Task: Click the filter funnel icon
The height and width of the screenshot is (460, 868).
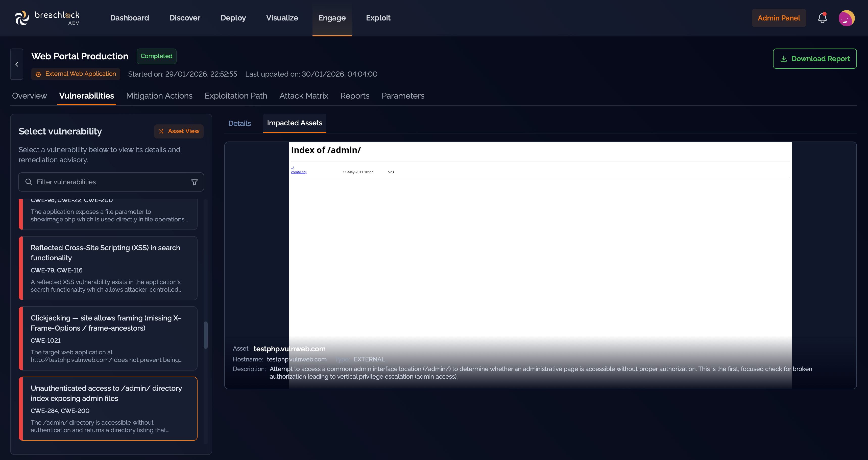Action: point(195,182)
